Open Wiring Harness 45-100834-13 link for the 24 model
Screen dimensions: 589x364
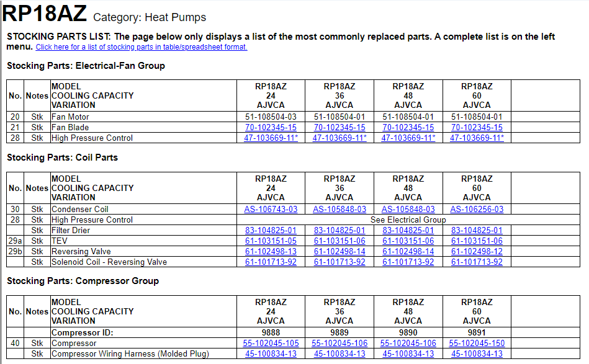(x=271, y=353)
